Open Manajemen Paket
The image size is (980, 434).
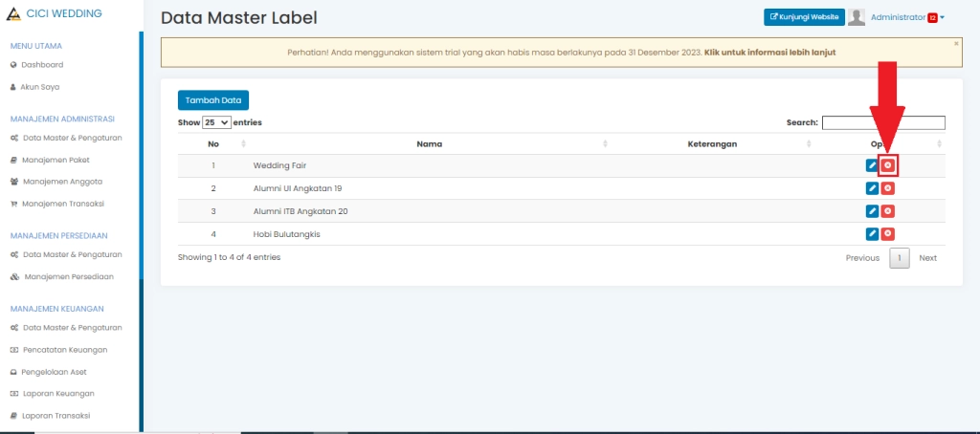[50, 160]
